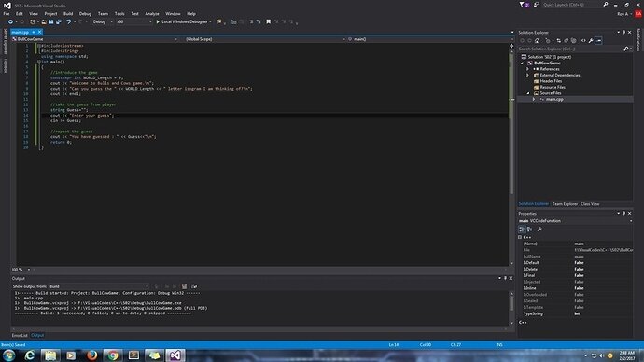Toggle Preview Selected Items in Solution Explorer
The height and width of the screenshot is (362, 644).
(x=599, y=41)
